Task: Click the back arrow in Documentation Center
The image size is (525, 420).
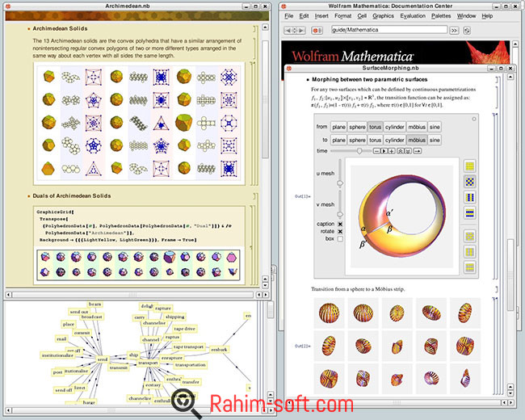Action: point(288,30)
